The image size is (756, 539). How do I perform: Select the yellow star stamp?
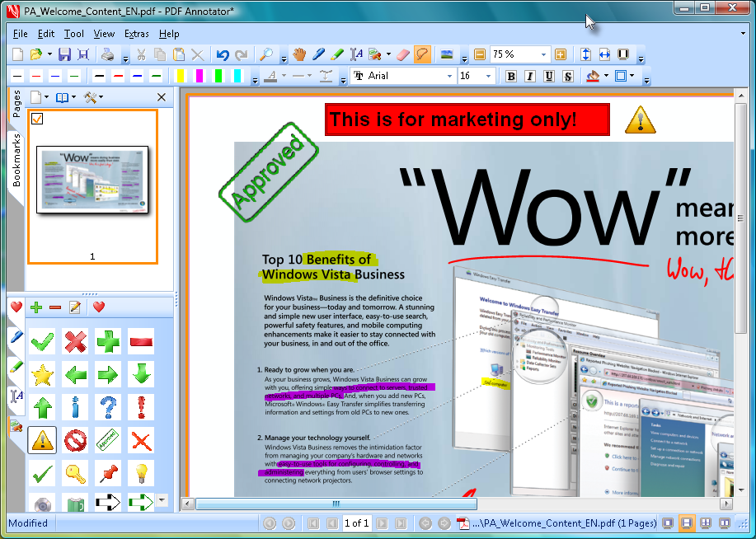[x=42, y=375]
